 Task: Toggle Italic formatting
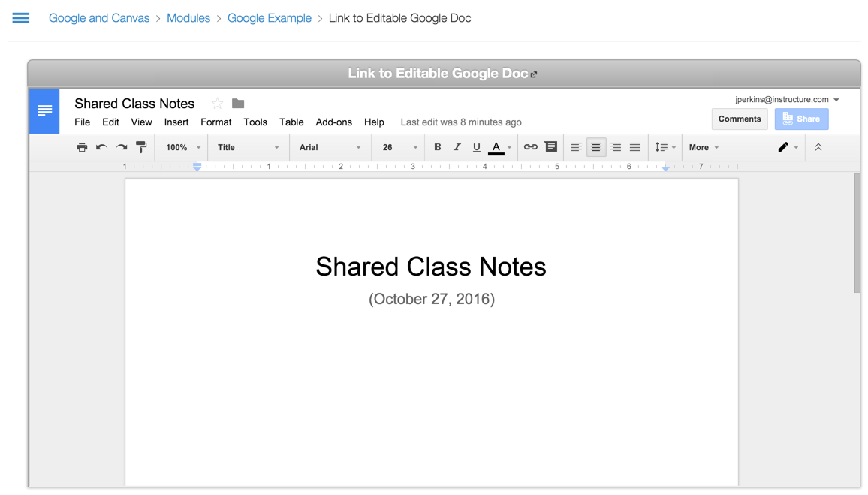click(457, 147)
